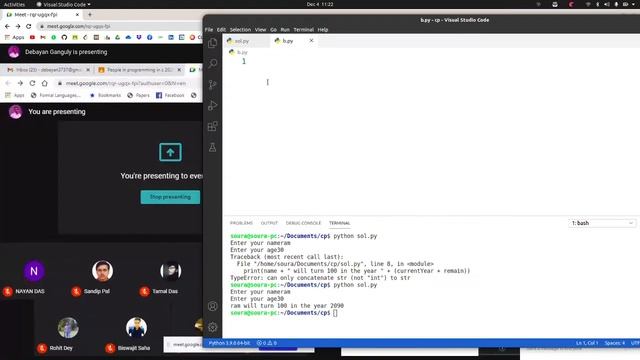Click the Python interpreter in status bar
640x360 pixels.
click(229, 343)
